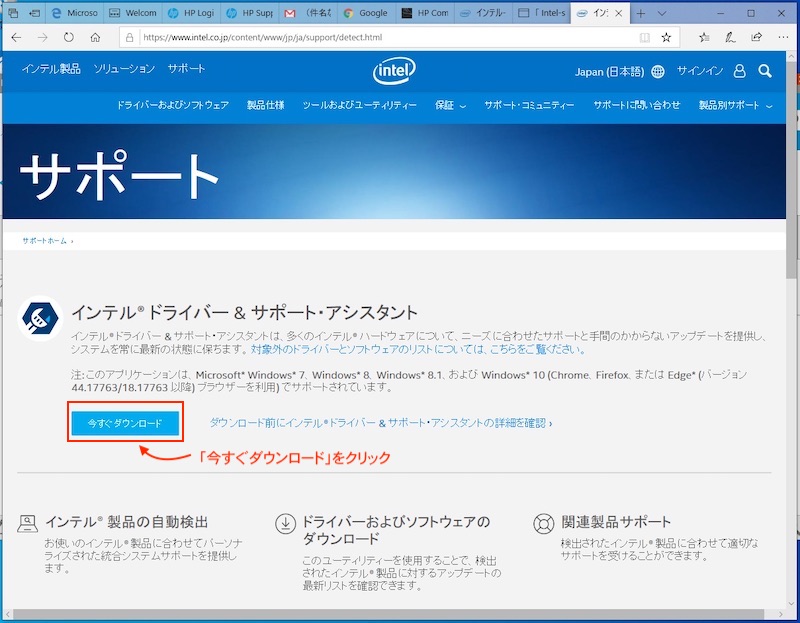Click the padlock site security icon
Image resolution: width=800 pixels, height=623 pixels.
tap(130, 37)
